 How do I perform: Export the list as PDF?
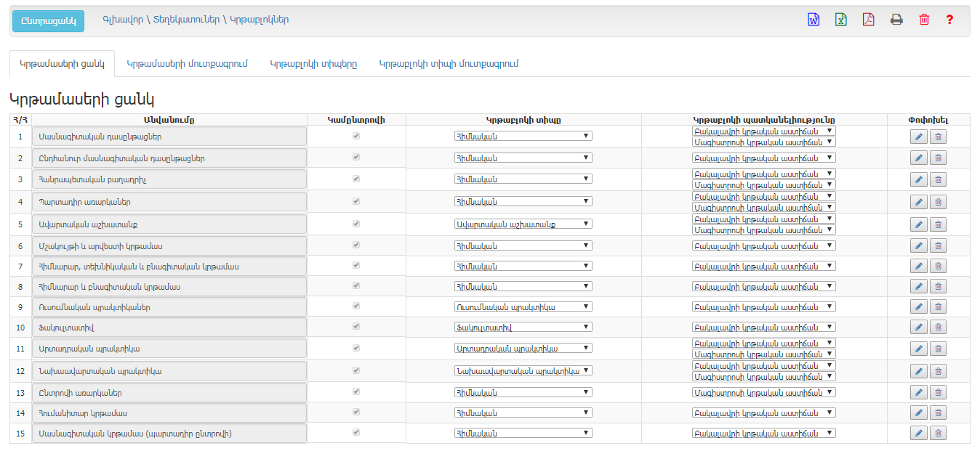[x=868, y=20]
